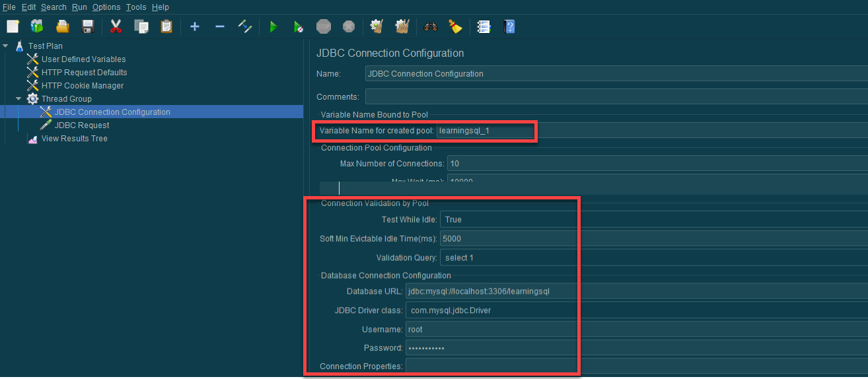Open the Search menu
This screenshot has height=379, width=868.
click(54, 7)
